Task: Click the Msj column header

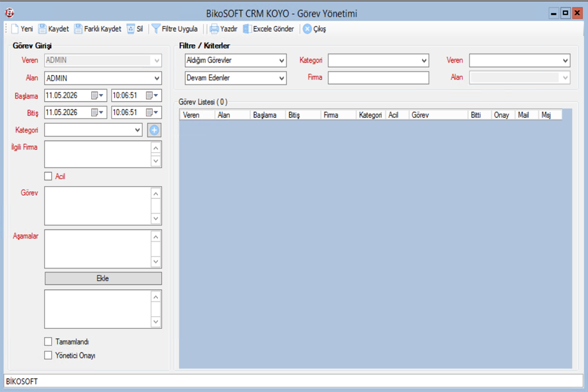Action: (550, 115)
